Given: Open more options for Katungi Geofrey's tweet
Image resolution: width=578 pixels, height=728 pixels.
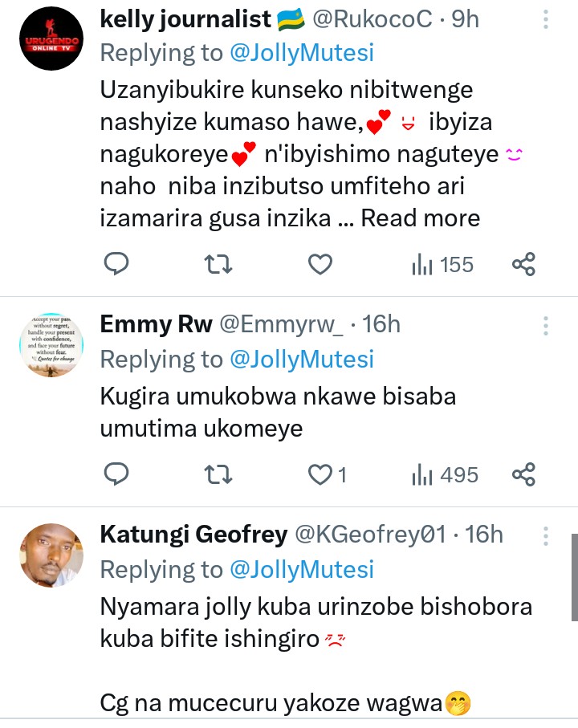Looking at the screenshot, I should 546,535.
